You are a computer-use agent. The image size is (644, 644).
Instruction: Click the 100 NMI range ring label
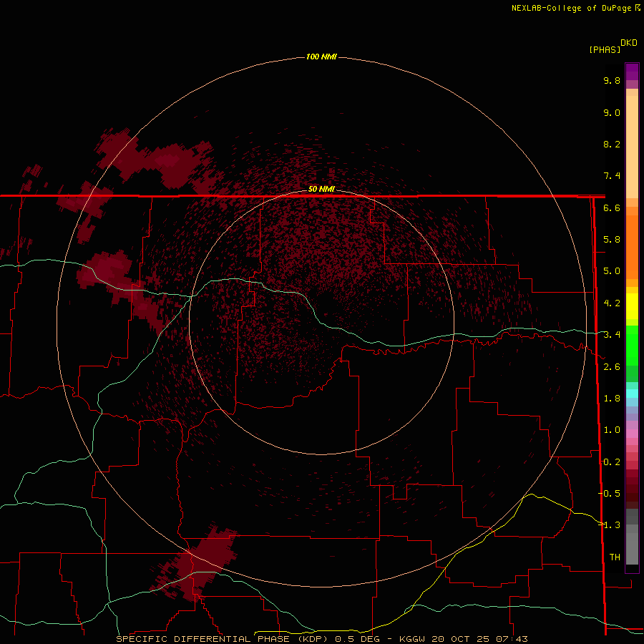coord(321,57)
